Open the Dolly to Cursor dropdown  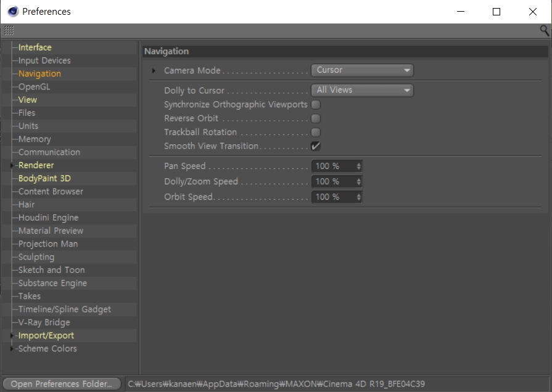(x=362, y=90)
